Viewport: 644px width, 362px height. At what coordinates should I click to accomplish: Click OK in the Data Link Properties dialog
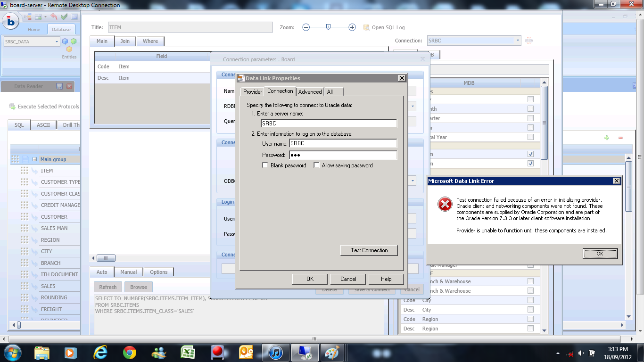(310, 279)
